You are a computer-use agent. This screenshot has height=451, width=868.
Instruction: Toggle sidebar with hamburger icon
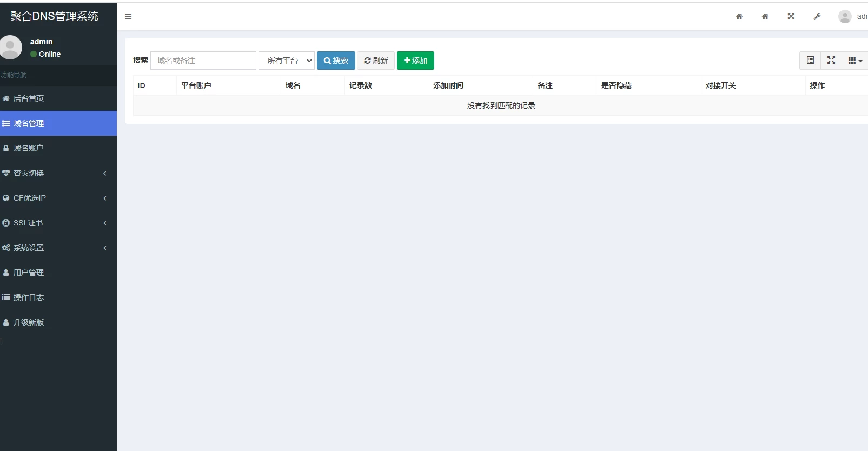(128, 16)
